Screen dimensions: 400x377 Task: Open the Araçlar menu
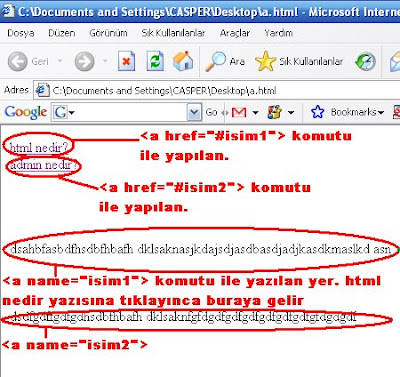[x=235, y=33]
